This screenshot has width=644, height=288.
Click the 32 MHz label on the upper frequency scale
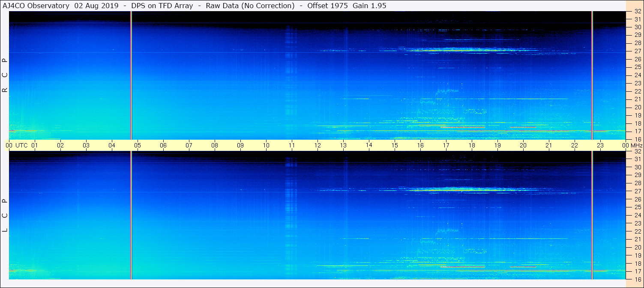pos(637,12)
